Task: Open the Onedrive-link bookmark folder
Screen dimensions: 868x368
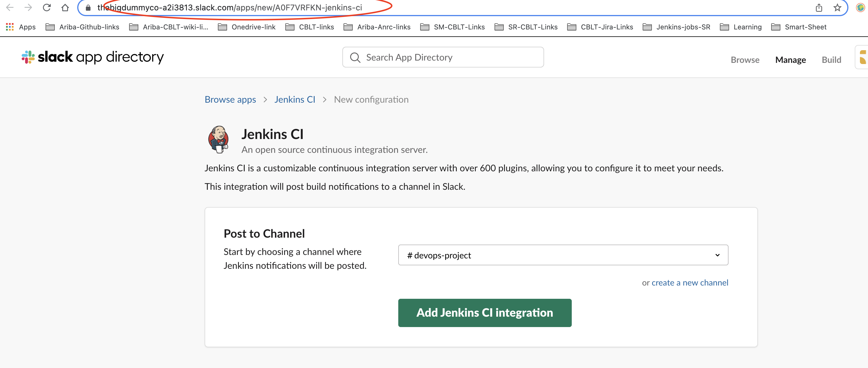Action: pos(246,27)
